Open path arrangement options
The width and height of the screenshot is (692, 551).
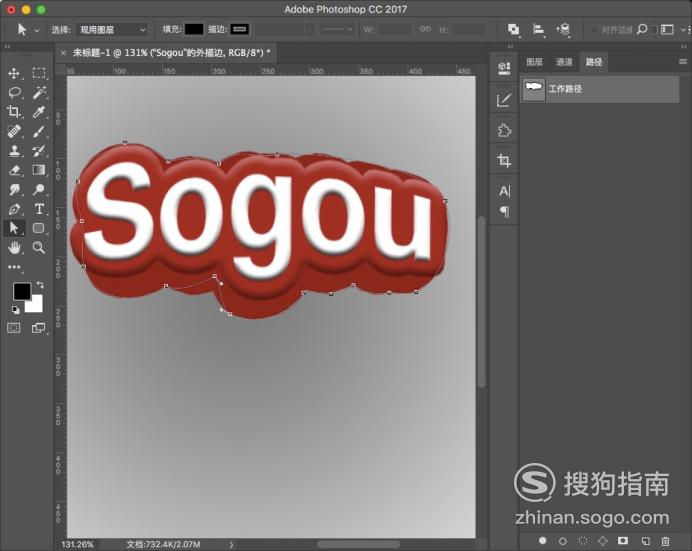pyautogui.click(x=563, y=30)
